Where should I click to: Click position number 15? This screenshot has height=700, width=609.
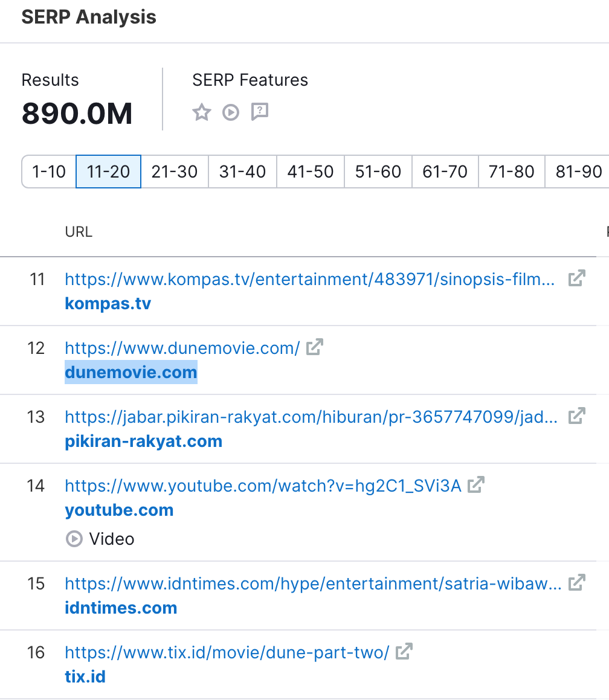(36, 583)
